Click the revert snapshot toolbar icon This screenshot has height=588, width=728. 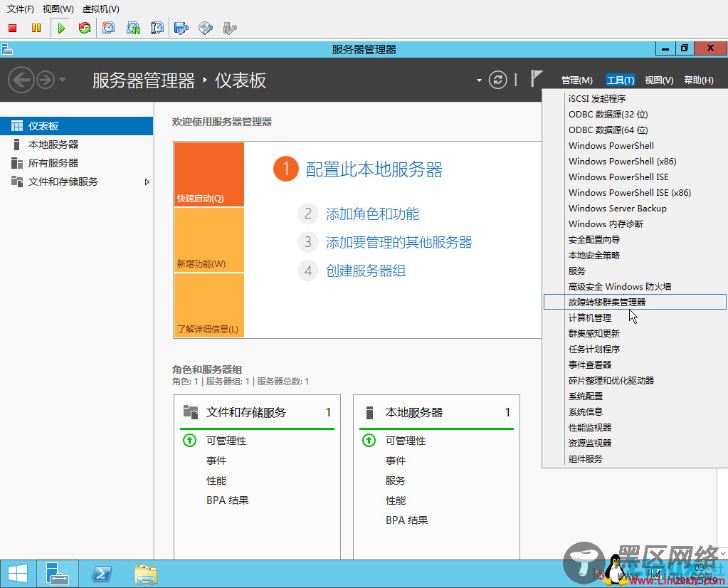[x=133, y=28]
